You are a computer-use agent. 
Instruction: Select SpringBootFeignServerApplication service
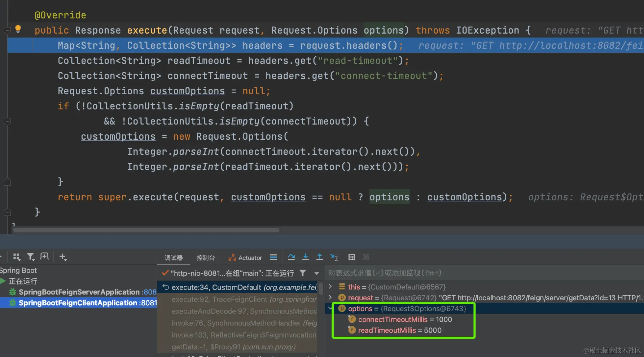click(x=79, y=292)
